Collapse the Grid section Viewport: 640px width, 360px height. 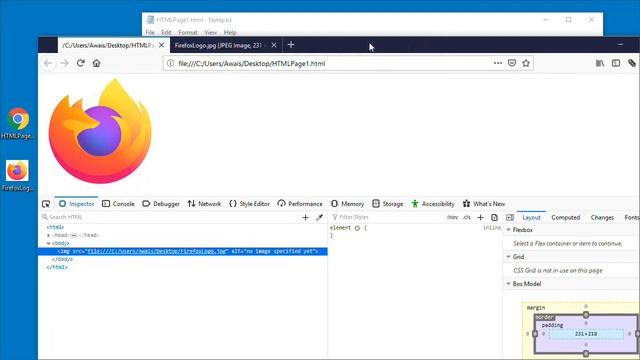(509, 257)
